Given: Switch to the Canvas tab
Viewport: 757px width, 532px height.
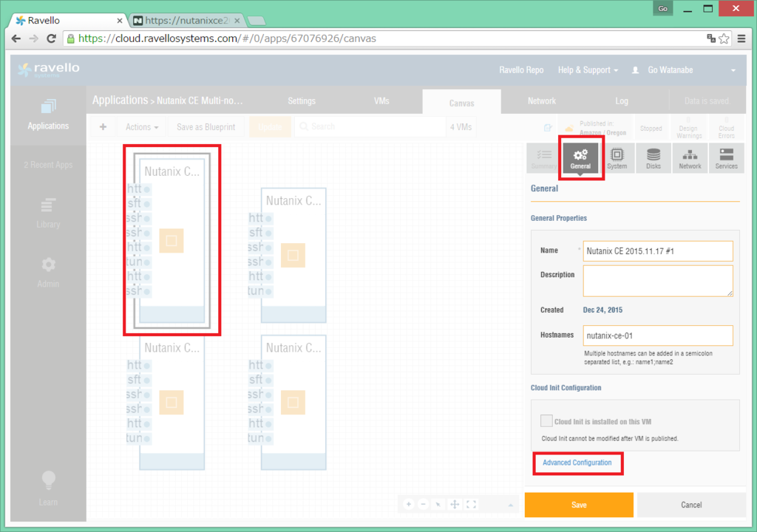Looking at the screenshot, I should pyautogui.click(x=461, y=102).
